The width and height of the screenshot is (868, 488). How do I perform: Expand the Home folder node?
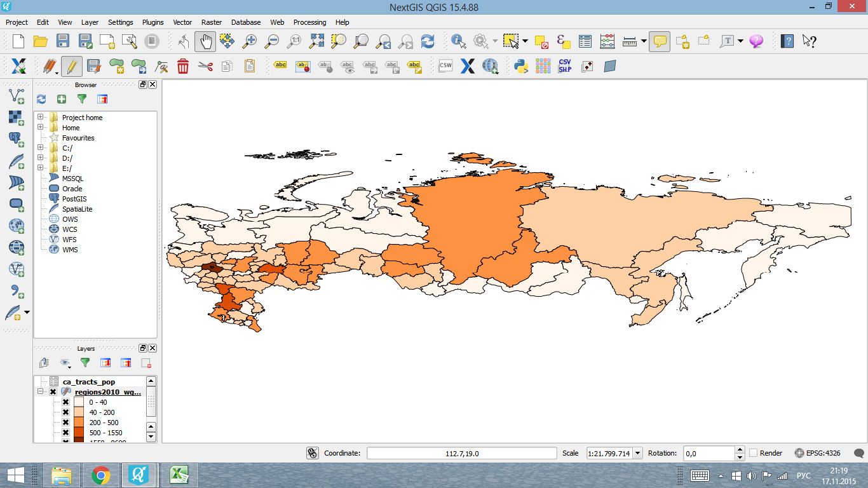(x=41, y=127)
